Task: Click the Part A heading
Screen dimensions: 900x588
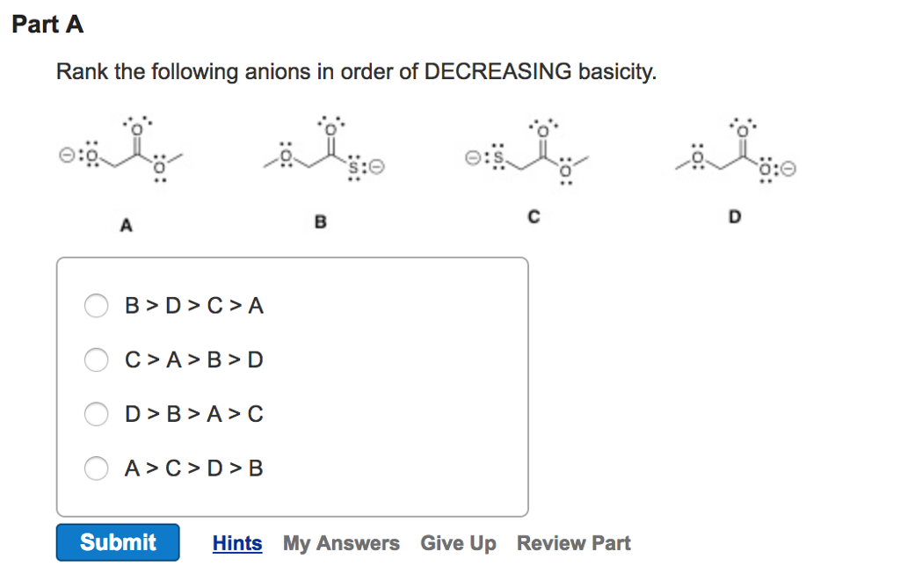Action: (x=46, y=25)
